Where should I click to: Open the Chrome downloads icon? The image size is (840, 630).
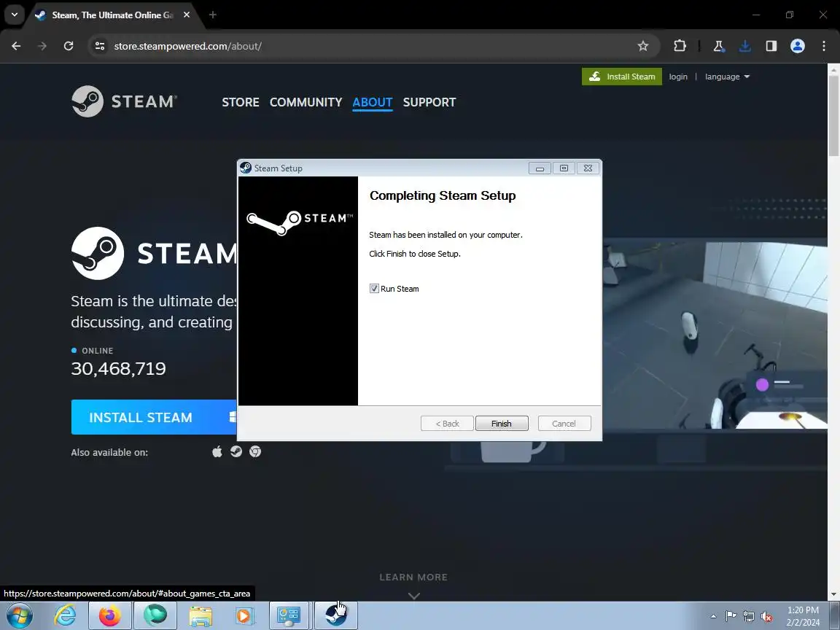[x=744, y=46]
